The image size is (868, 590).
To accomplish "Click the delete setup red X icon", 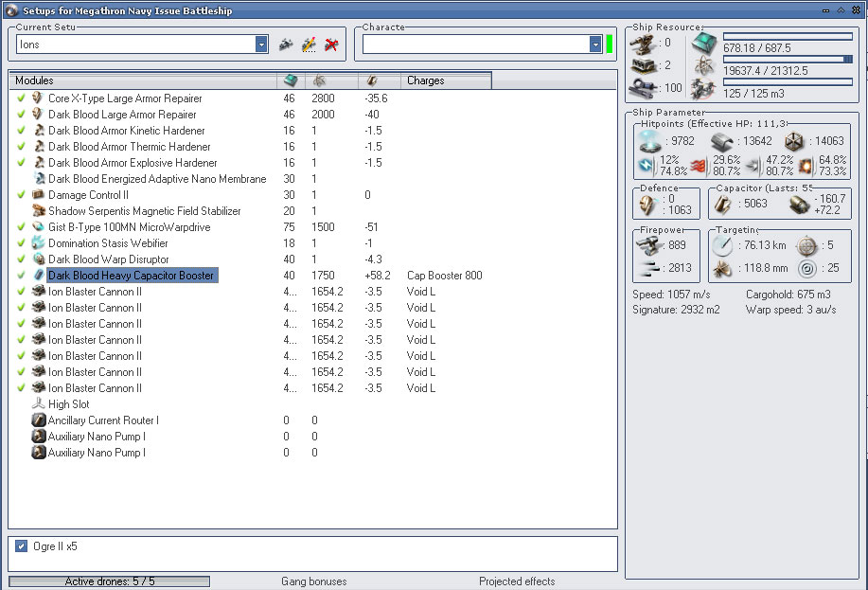I will click(x=331, y=45).
